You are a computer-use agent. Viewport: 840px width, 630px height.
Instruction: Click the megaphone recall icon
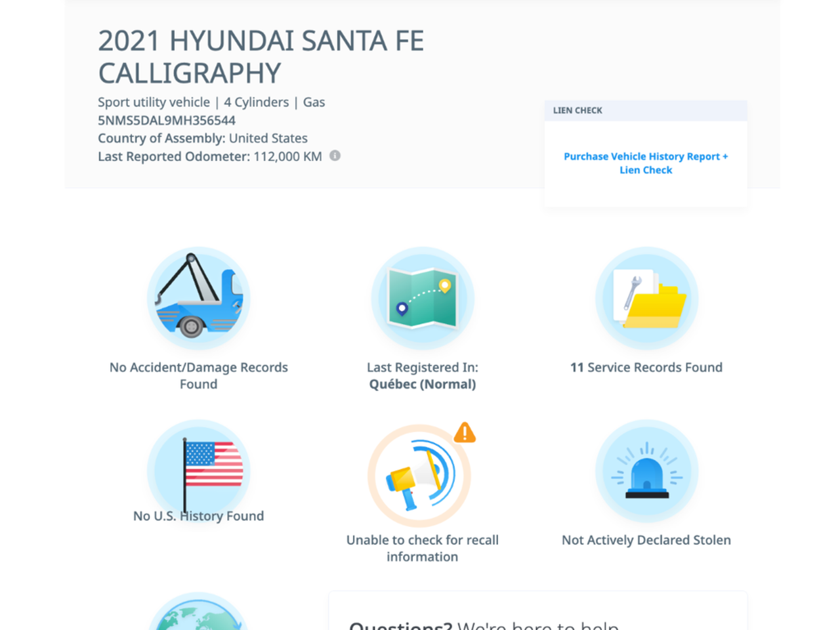(419, 476)
